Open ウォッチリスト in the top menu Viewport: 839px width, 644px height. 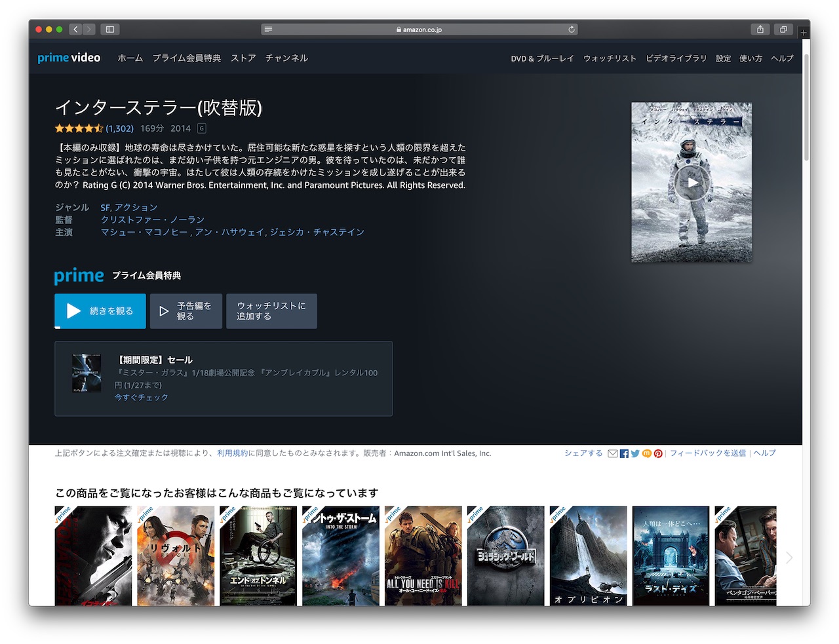point(610,58)
